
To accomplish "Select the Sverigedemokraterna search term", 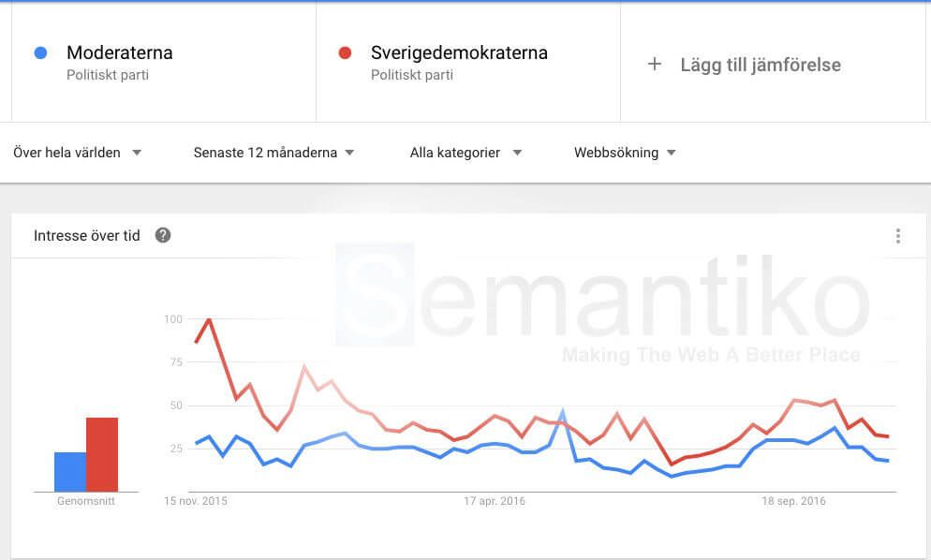I will pyautogui.click(x=459, y=53).
